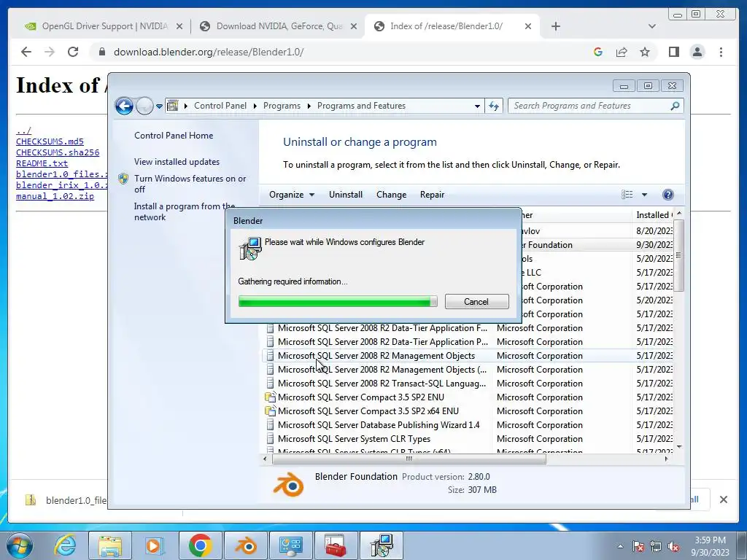The image size is (747, 560).
Task: Bookmark this page with the star icon
Action: tap(645, 52)
